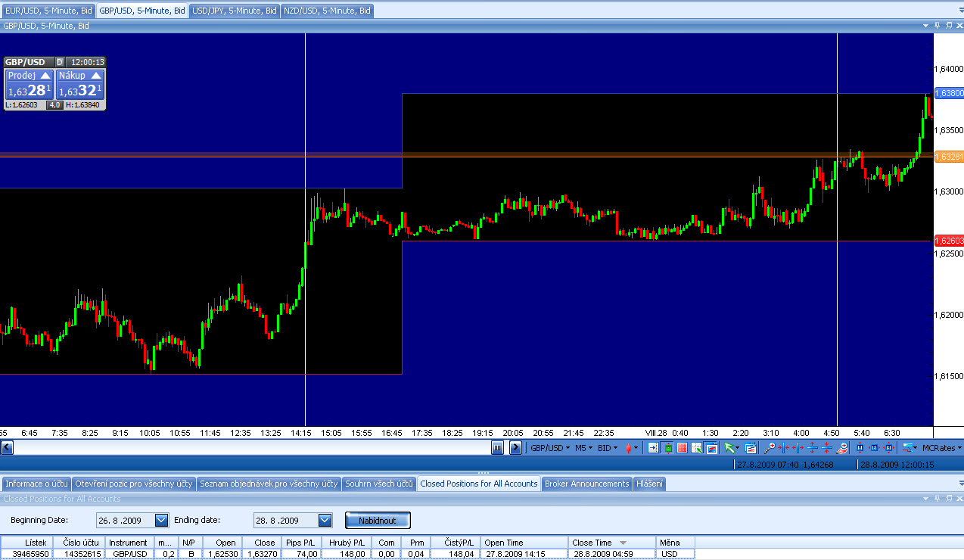This screenshot has width=964, height=560.
Task: Open the Informace o účtu tab
Action: pyautogui.click(x=36, y=484)
